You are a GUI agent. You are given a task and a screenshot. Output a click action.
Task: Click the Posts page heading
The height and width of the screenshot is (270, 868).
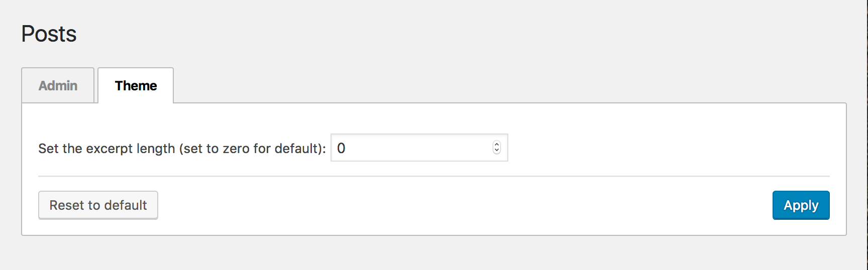click(49, 34)
